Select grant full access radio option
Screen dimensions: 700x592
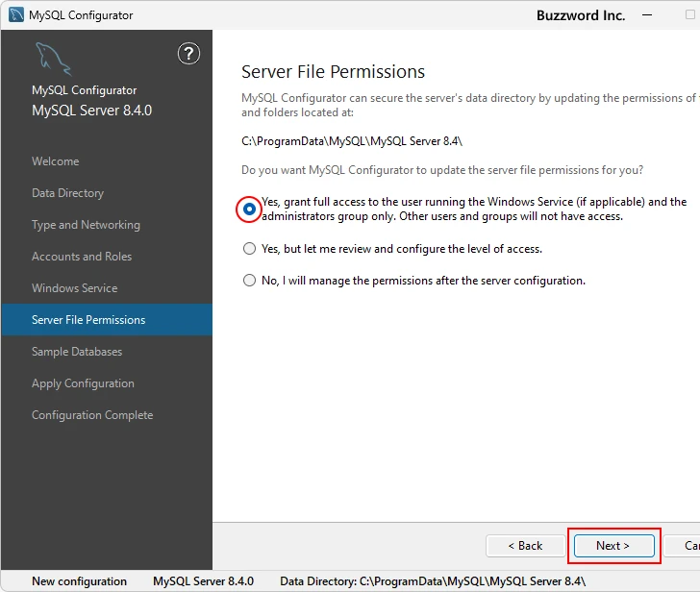point(249,209)
